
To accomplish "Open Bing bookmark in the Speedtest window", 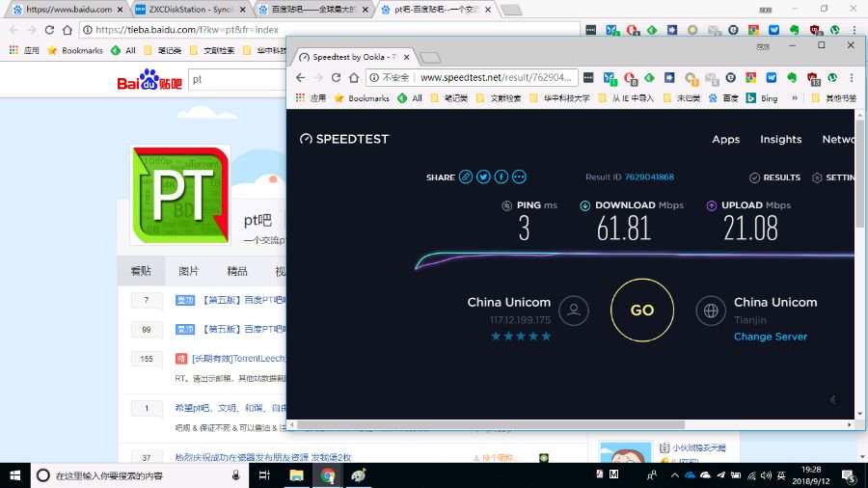I will (762, 98).
